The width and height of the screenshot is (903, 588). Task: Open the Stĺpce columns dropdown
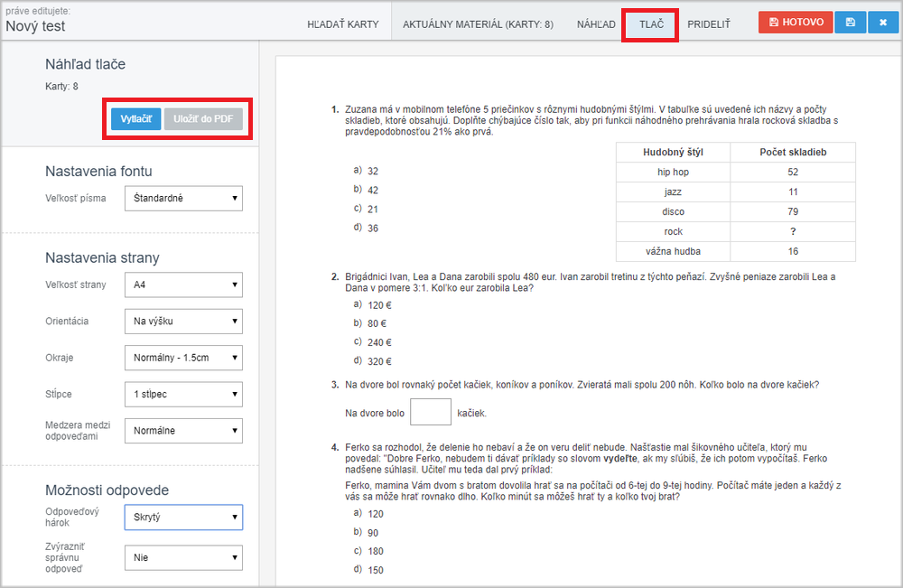183,394
